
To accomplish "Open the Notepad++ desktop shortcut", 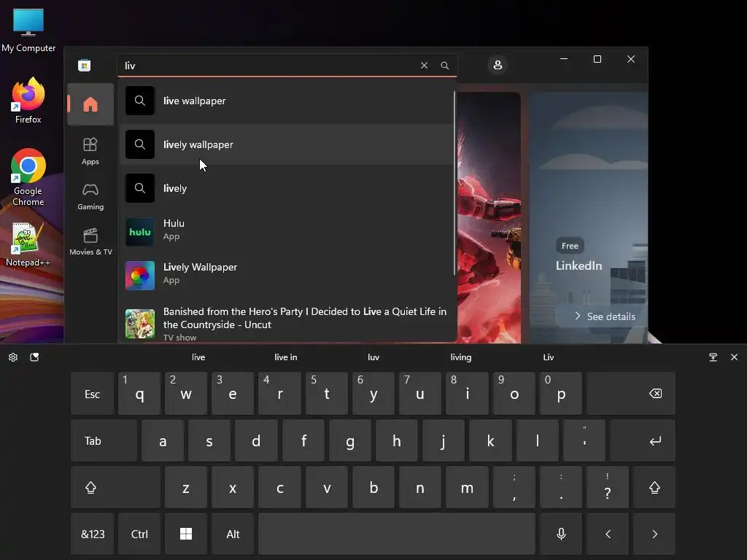I will pos(28,245).
